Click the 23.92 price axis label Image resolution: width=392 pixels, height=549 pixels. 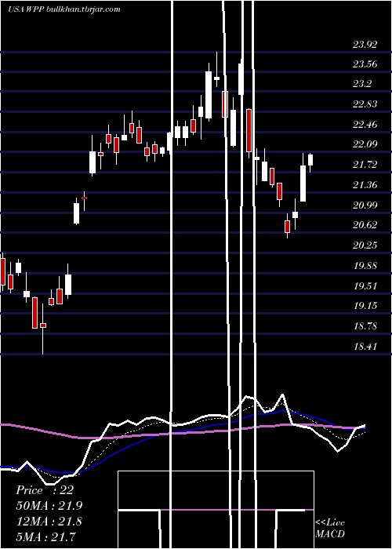tap(365, 45)
